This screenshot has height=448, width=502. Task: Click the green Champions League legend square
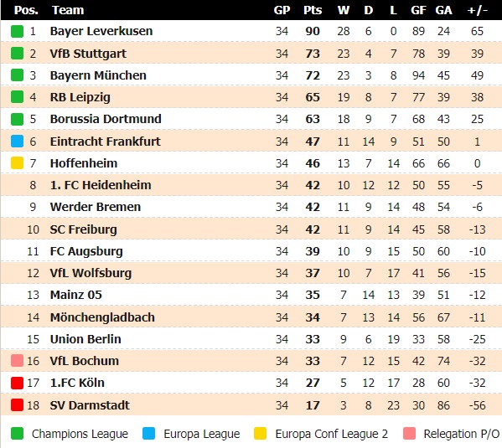[x=17, y=434]
